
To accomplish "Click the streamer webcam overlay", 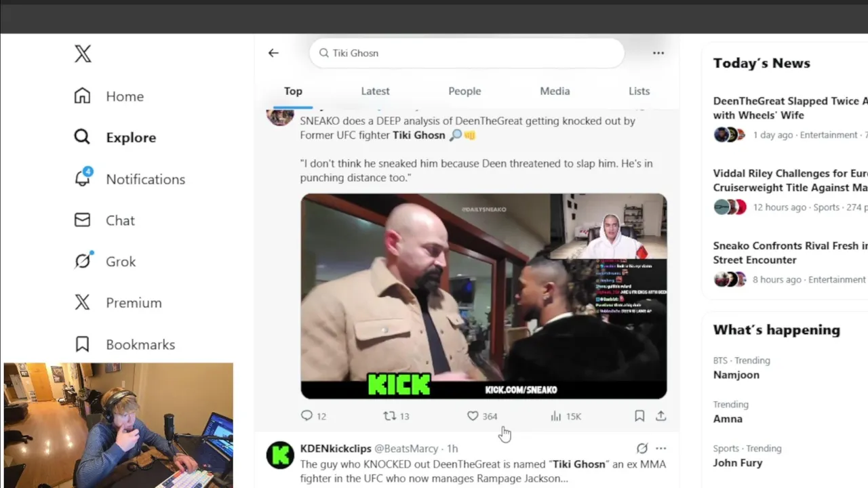I will pyautogui.click(x=119, y=425).
